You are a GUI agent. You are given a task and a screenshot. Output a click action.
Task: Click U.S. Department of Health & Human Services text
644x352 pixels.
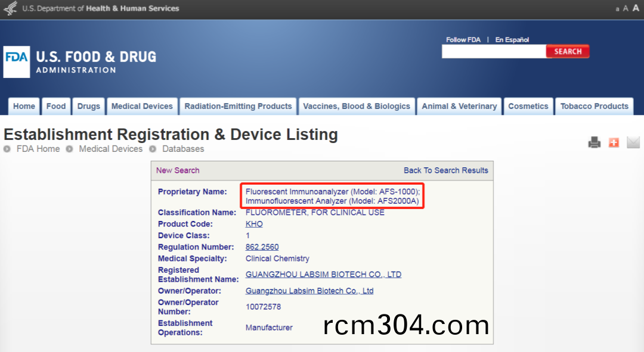point(101,8)
